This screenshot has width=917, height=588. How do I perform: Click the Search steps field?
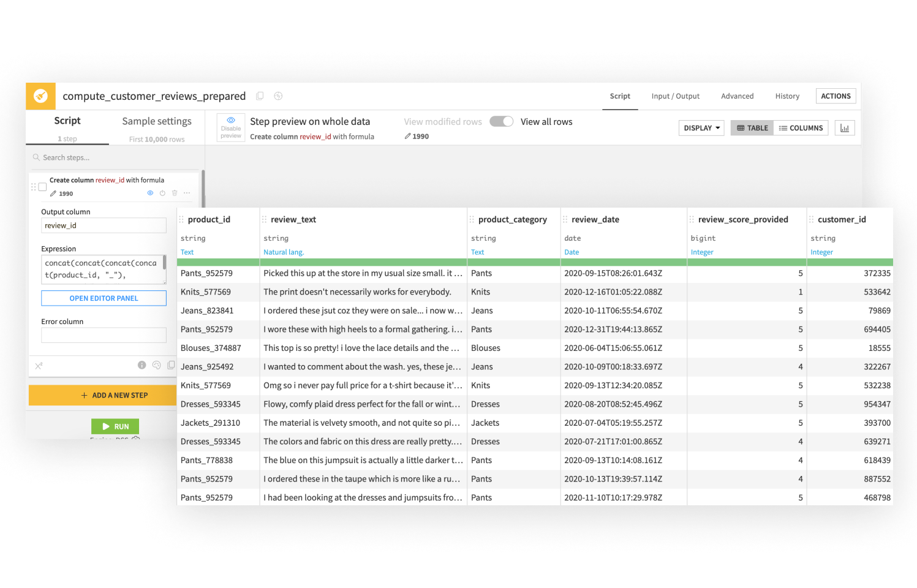[x=115, y=157]
